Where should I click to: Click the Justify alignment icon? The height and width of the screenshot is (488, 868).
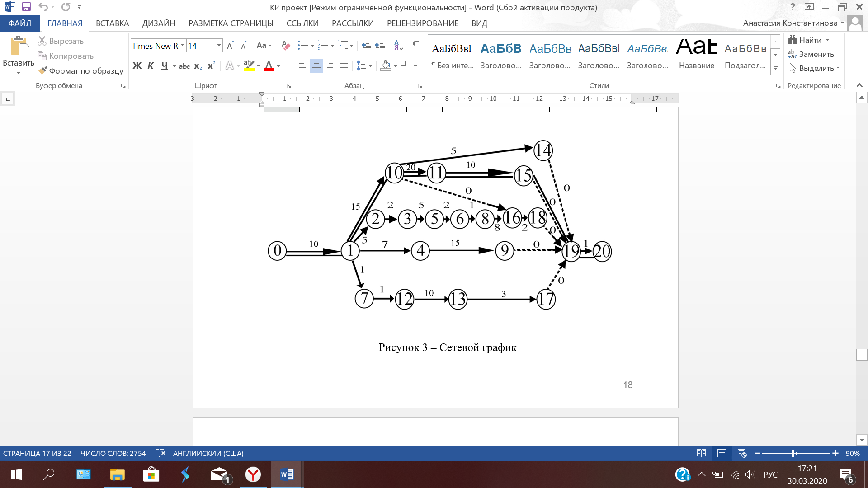click(344, 66)
